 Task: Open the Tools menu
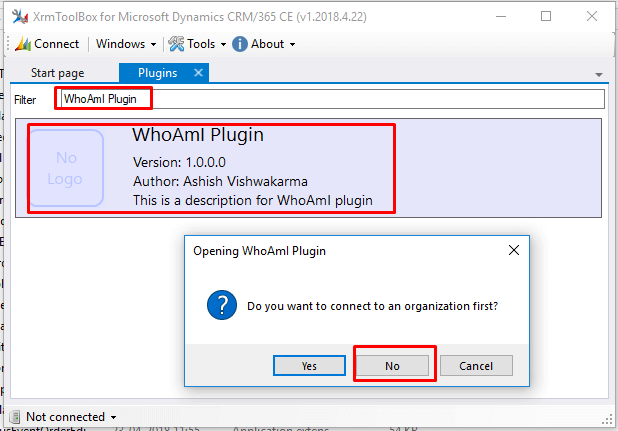click(197, 44)
